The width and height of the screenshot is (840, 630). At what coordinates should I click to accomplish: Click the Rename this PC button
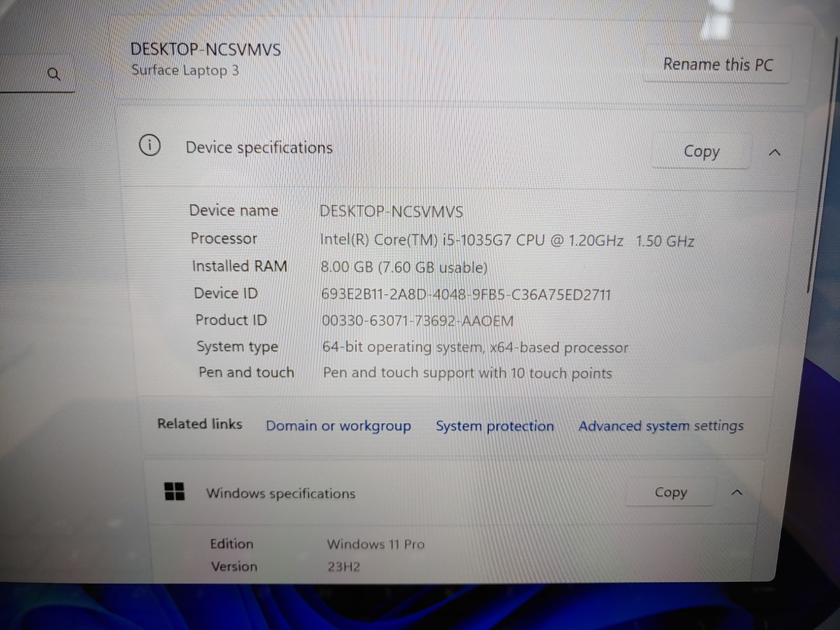click(x=717, y=64)
